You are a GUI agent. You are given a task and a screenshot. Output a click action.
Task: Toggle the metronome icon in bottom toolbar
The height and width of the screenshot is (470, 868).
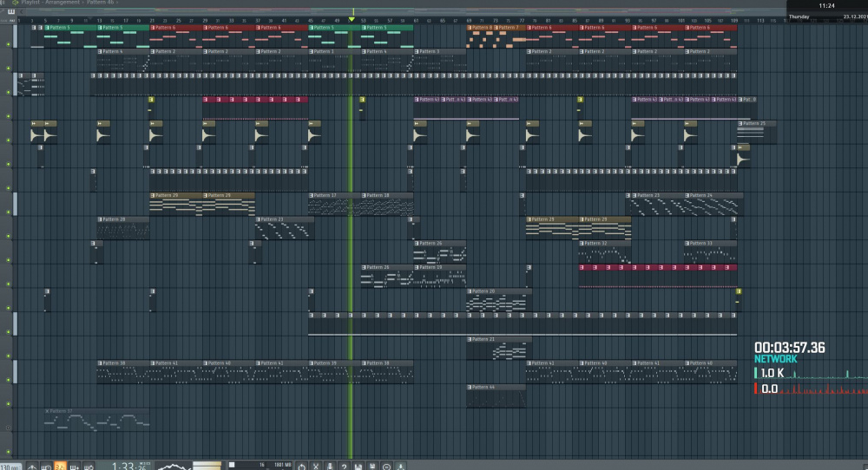pyautogui.click(x=33, y=466)
